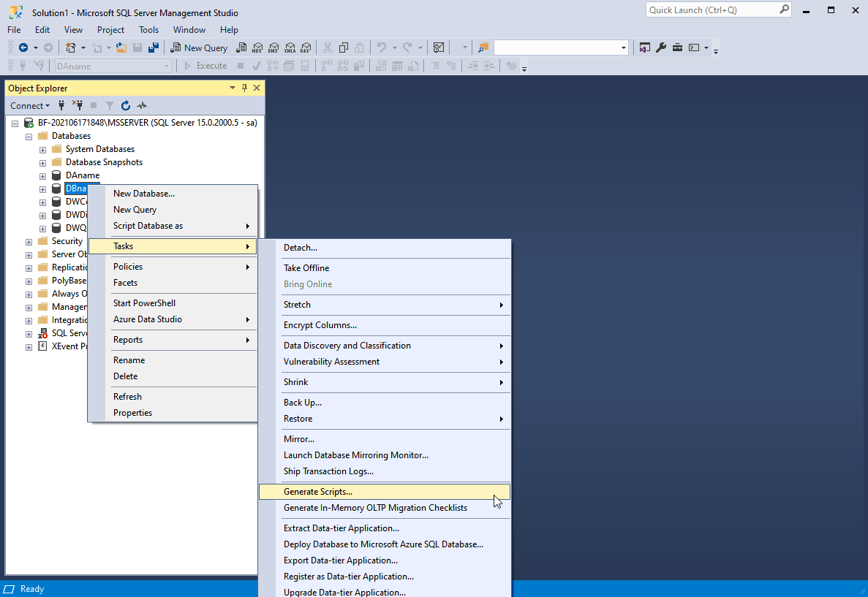
Task: Click the Toolbox briefcase icon
Action: tap(677, 47)
